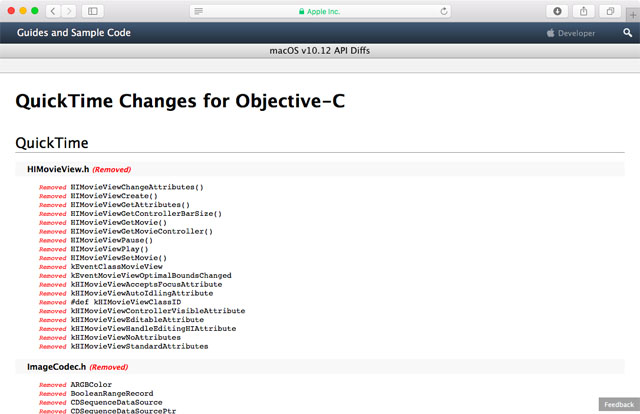The image size is (640, 414).
Task: Click macOS v10.12 API Diffs title
Action: pyautogui.click(x=320, y=51)
